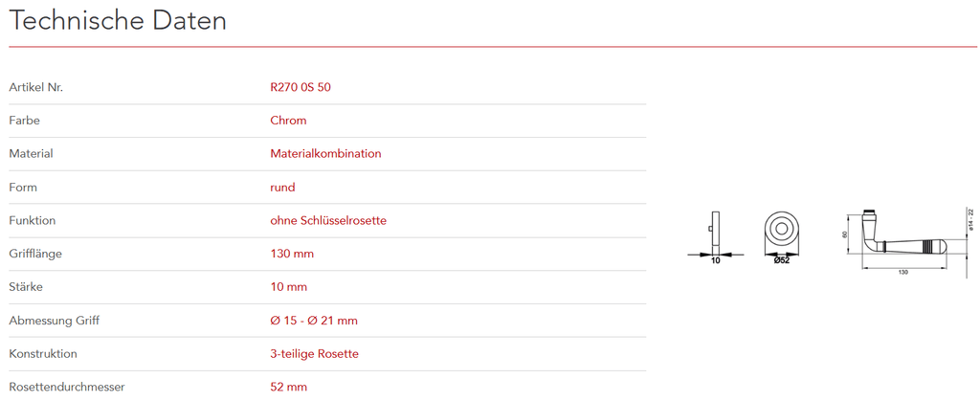Image resolution: width=980 pixels, height=401 pixels.
Task: Click the Funktion row label
Action: (x=32, y=220)
